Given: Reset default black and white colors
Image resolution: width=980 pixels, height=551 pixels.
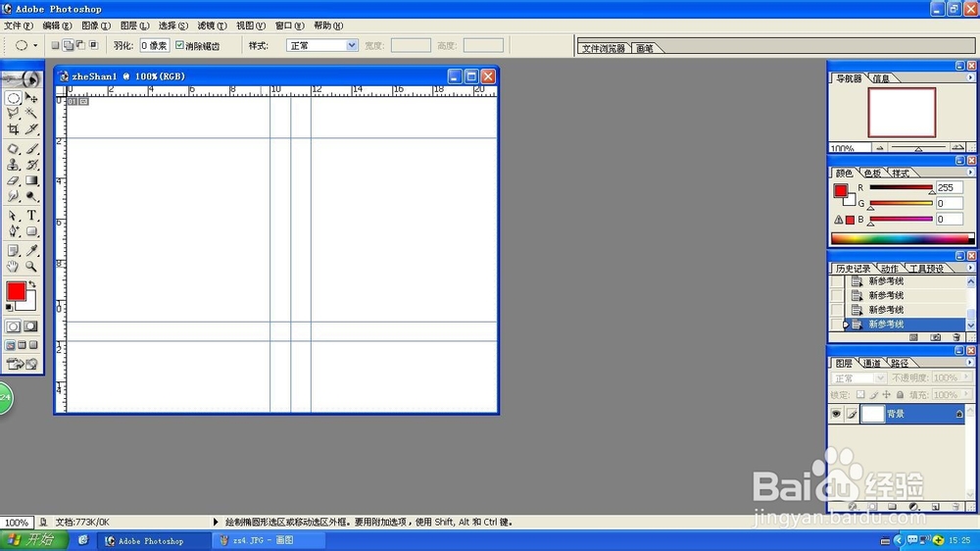Looking at the screenshot, I should [9, 307].
